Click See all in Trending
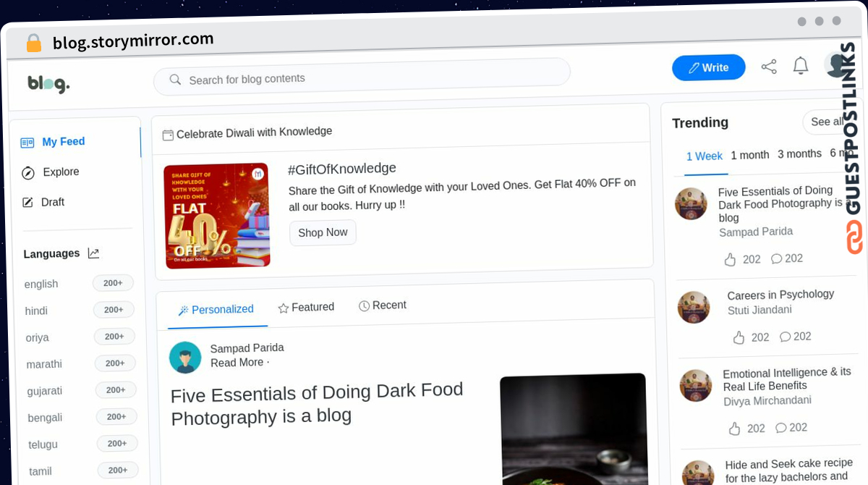This screenshot has height=485, width=868. (x=827, y=122)
